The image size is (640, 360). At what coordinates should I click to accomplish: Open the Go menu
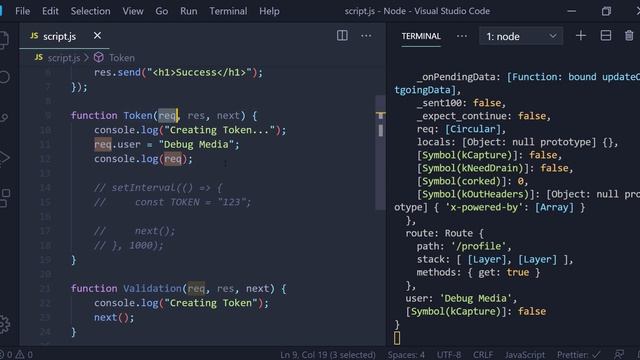pyautogui.click(x=162, y=11)
